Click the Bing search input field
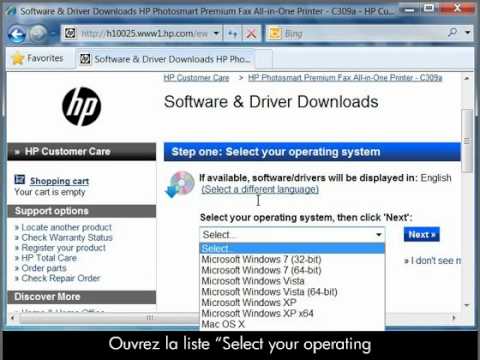Screen dimensions: 480x360 coord(363,34)
